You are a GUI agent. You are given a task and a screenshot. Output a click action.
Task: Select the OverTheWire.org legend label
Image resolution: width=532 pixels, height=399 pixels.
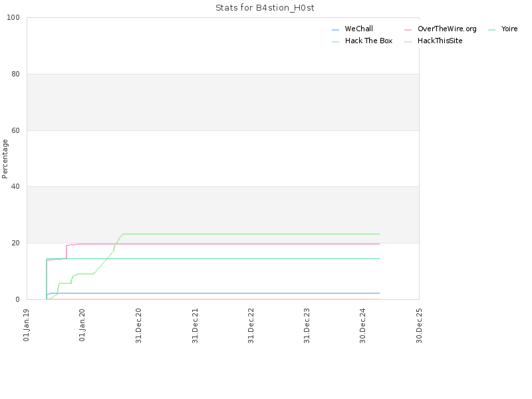[447, 29]
